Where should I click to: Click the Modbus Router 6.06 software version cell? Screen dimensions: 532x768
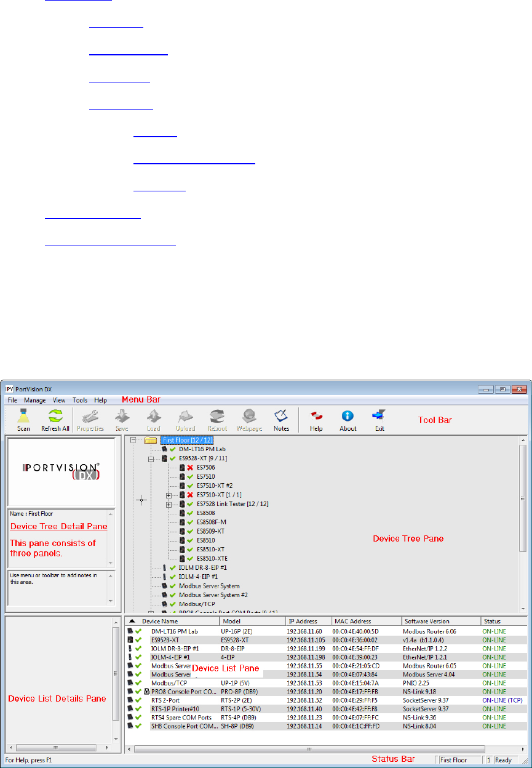(x=430, y=631)
